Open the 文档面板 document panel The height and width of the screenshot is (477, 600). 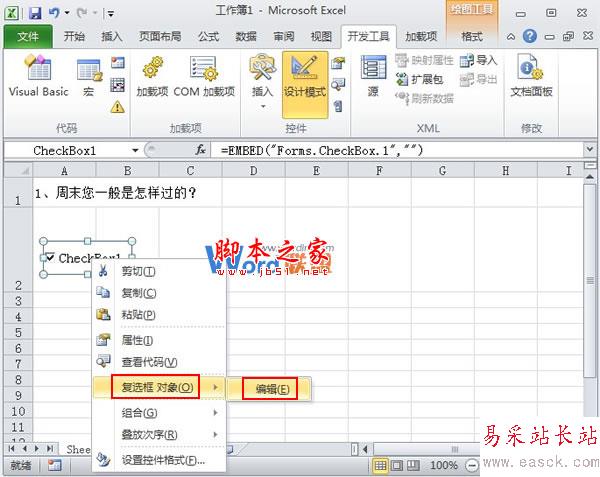532,75
